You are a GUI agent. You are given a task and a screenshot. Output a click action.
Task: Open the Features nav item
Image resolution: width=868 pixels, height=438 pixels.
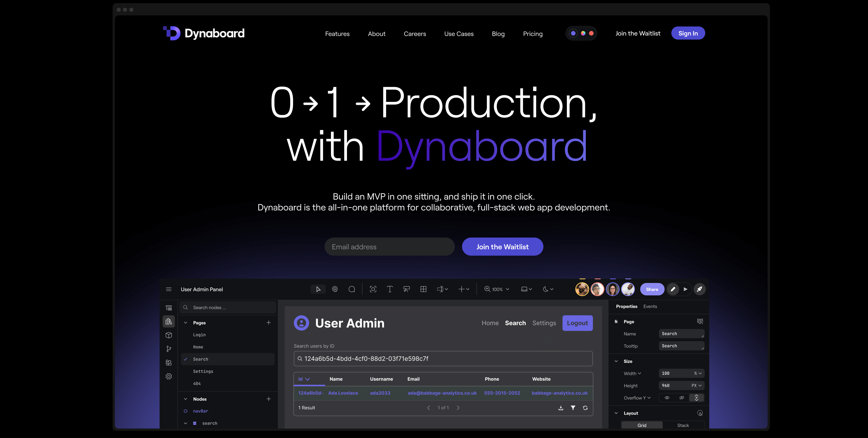click(x=337, y=34)
